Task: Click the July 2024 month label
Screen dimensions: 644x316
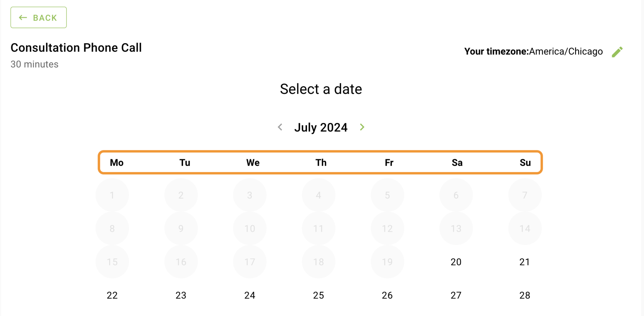Action: click(x=321, y=127)
